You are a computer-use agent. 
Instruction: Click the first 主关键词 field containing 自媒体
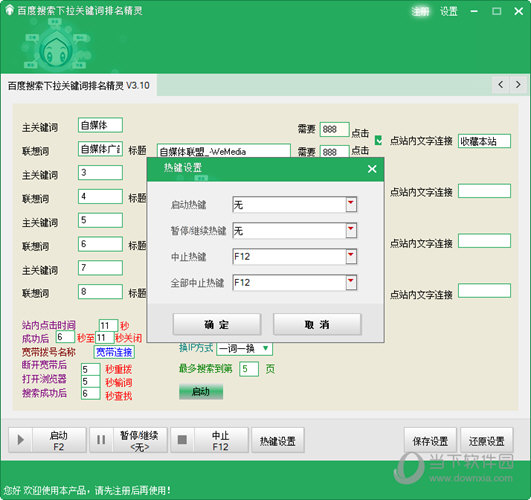pos(100,125)
